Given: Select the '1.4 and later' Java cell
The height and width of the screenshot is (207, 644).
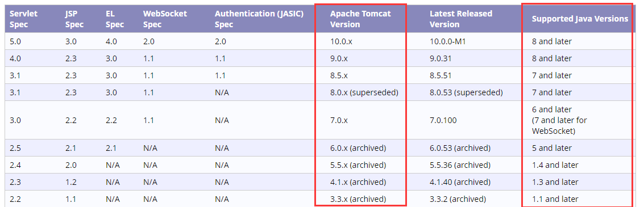Looking at the screenshot, I should [x=555, y=165].
